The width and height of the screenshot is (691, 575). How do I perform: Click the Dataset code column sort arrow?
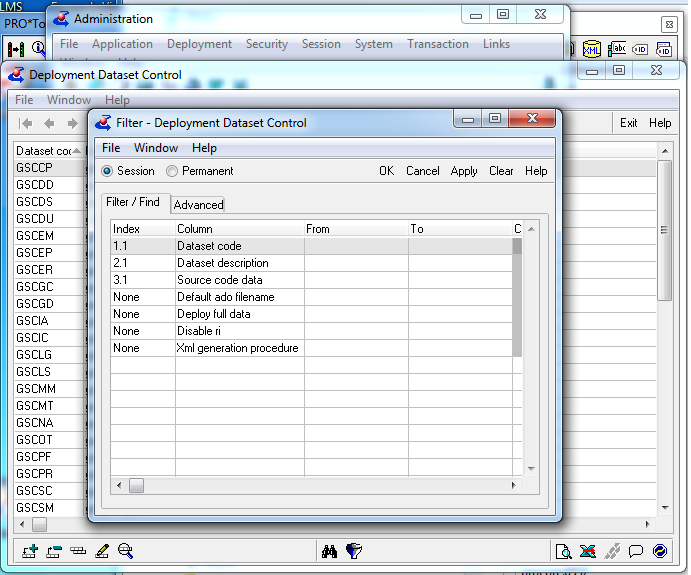77,151
